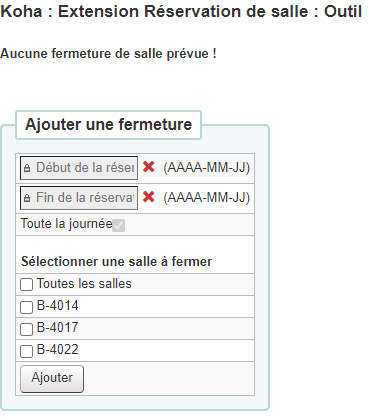This screenshot has height=420, width=368.
Task: Click the Koha Extension Réservation de salle title
Action: coord(181,12)
